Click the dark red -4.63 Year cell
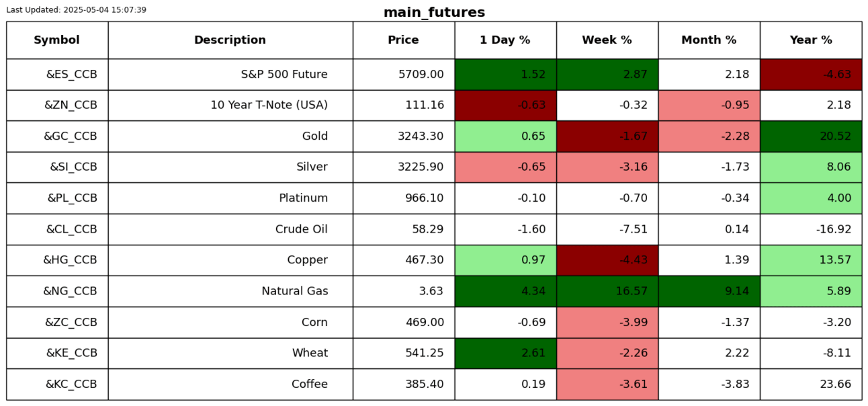The width and height of the screenshot is (868, 406). pos(811,75)
